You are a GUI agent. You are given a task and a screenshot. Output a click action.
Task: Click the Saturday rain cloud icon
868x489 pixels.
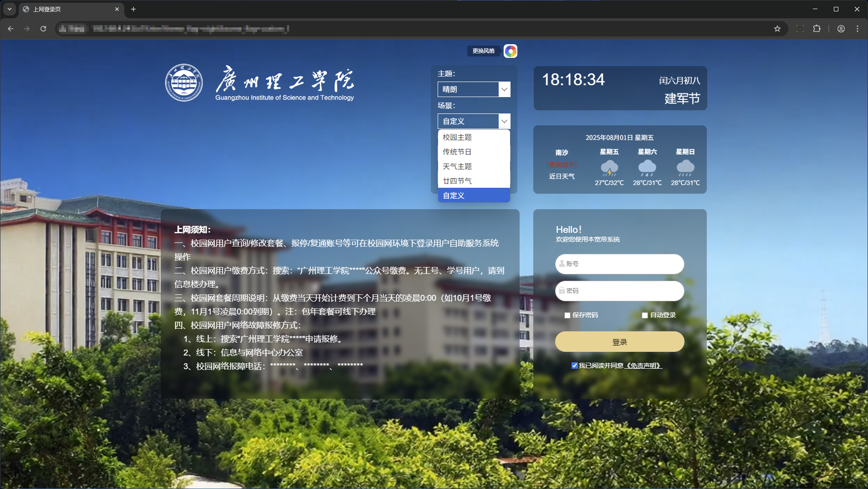(x=647, y=168)
